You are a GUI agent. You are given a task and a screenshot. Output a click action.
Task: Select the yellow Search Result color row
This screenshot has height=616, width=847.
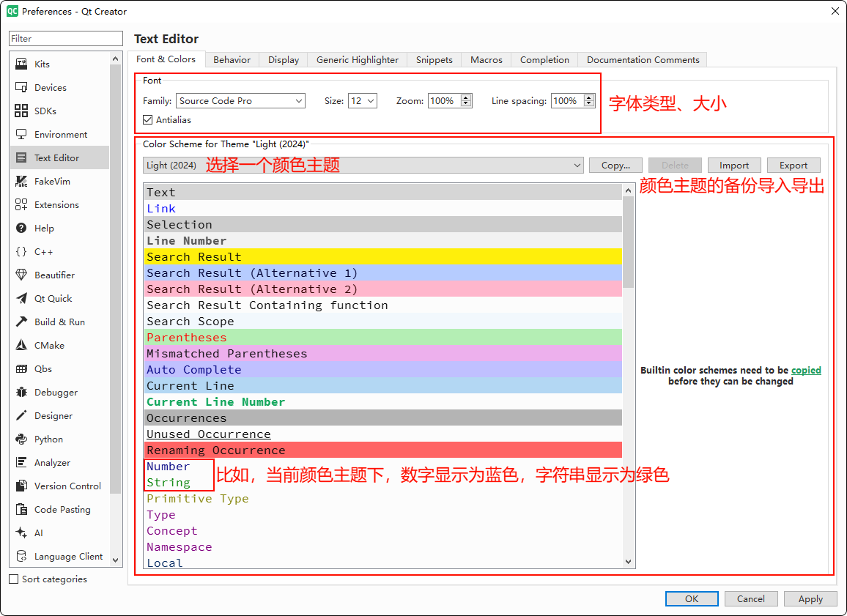coord(382,257)
